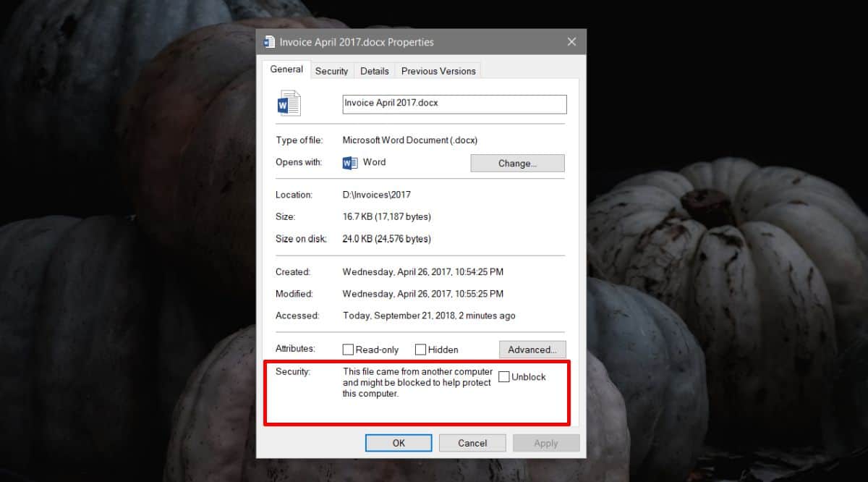The image size is (868, 482).
Task: Select the Previous Versions tab
Action: (x=438, y=71)
